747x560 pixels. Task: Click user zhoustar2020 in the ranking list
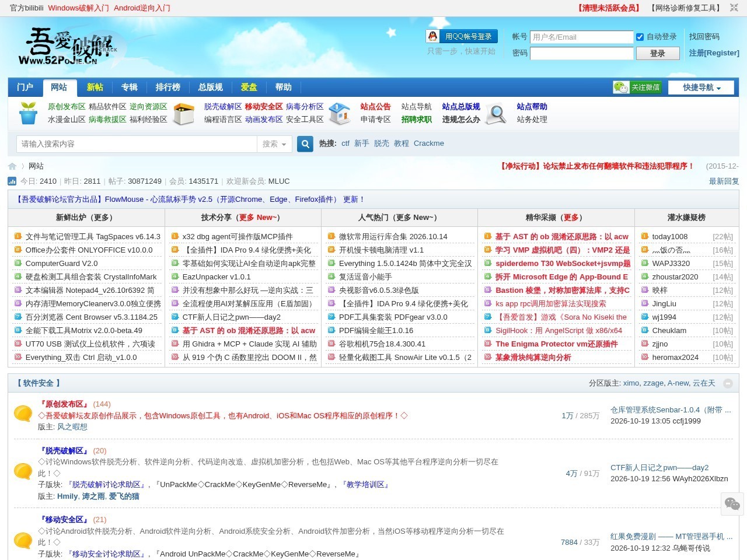[675, 276]
